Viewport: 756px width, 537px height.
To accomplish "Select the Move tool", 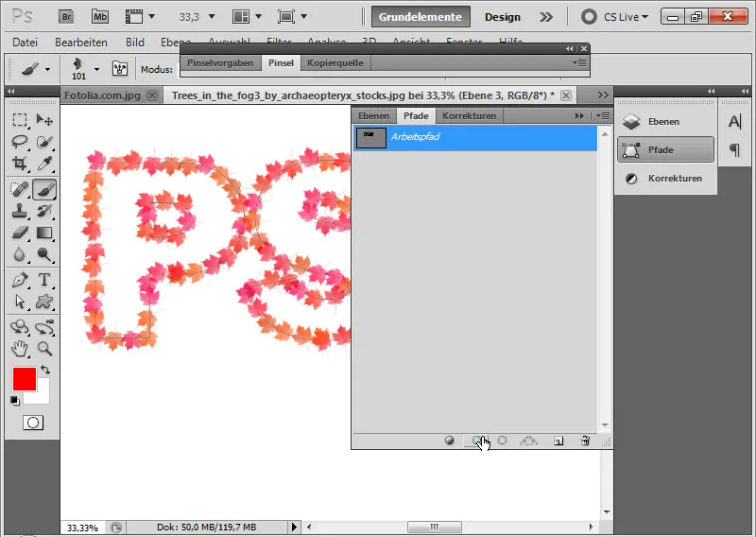I will pos(44,119).
